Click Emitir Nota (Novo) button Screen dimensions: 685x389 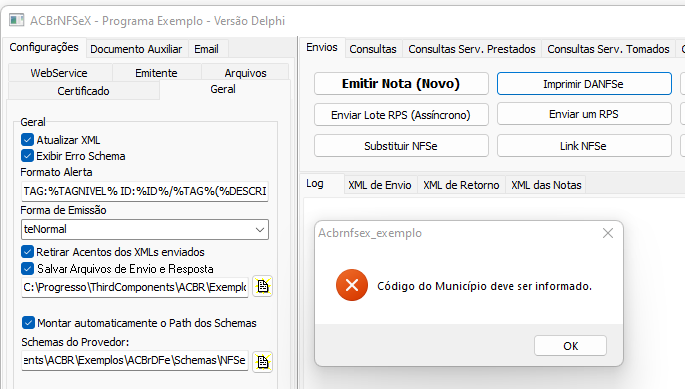point(401,83)
